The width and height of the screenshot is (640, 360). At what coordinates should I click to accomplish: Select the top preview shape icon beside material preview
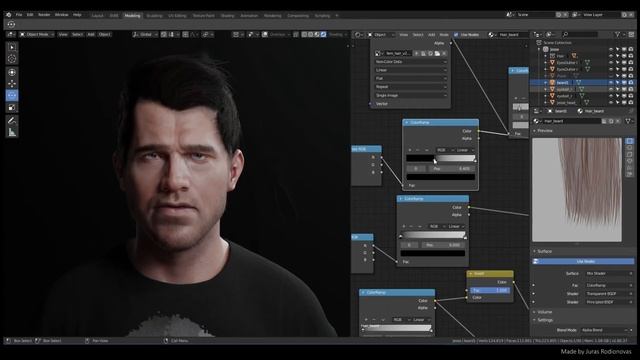629,141
